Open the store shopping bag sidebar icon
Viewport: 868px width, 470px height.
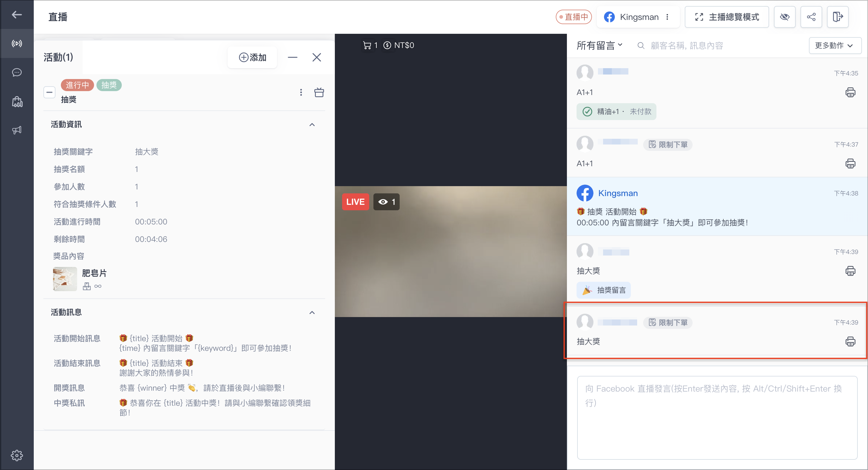click(17, 101)
